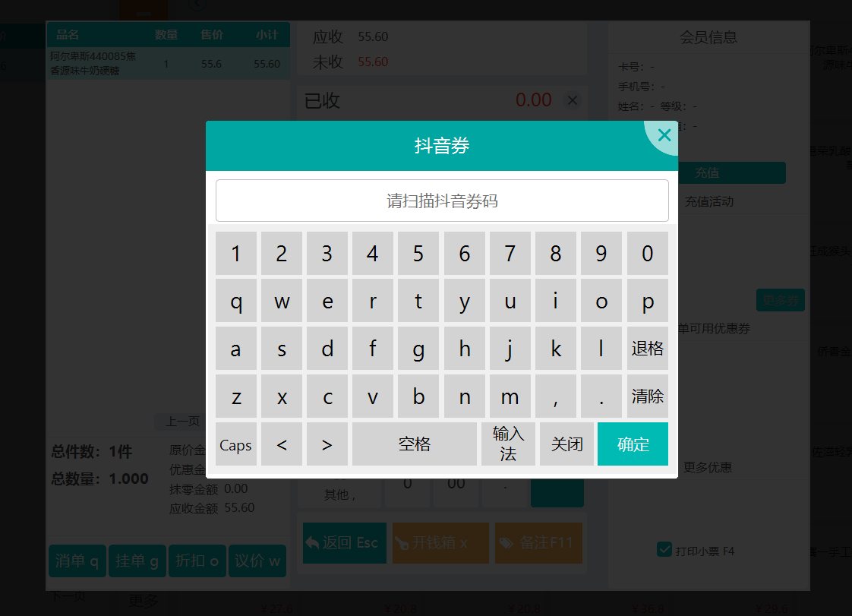
Task: Click 返回 Esc button in background
Action: point(345,542)
